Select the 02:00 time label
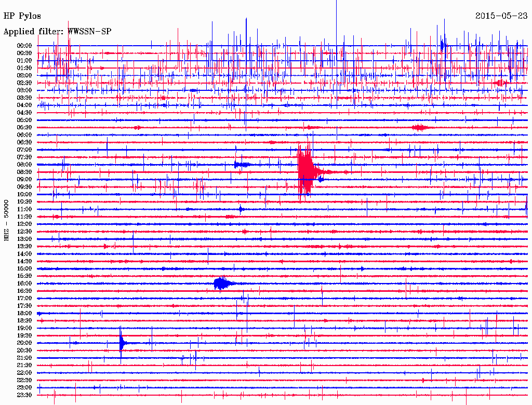The image size is (532, 405). point(24,76)
